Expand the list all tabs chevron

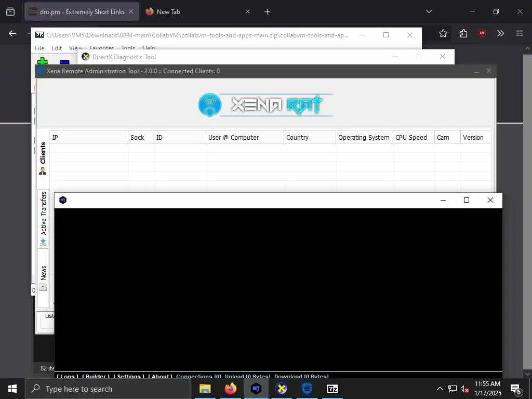429,11
